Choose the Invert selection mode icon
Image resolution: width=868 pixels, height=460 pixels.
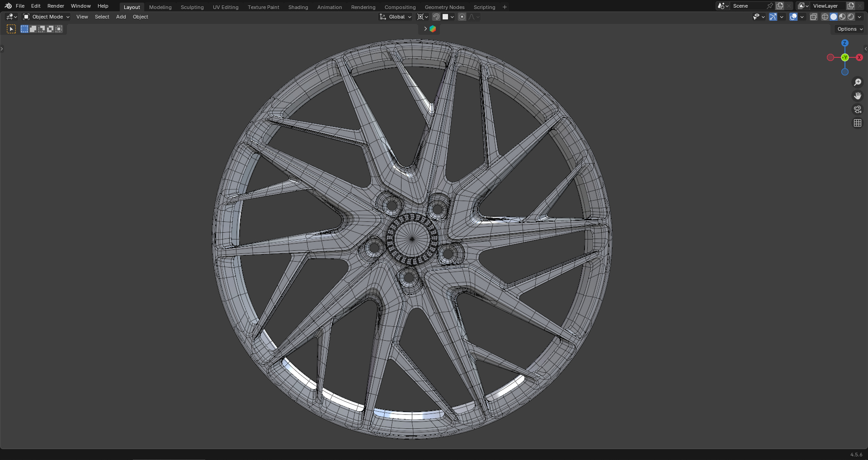[x=50, y=29]
